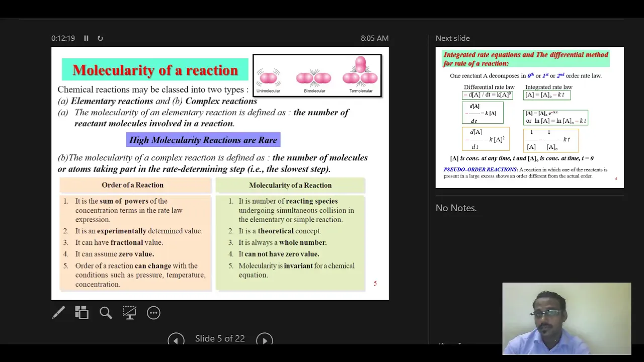Click the Next slide preview thumbnail
This screenshot has width=644, height=362.
point(529,118)
